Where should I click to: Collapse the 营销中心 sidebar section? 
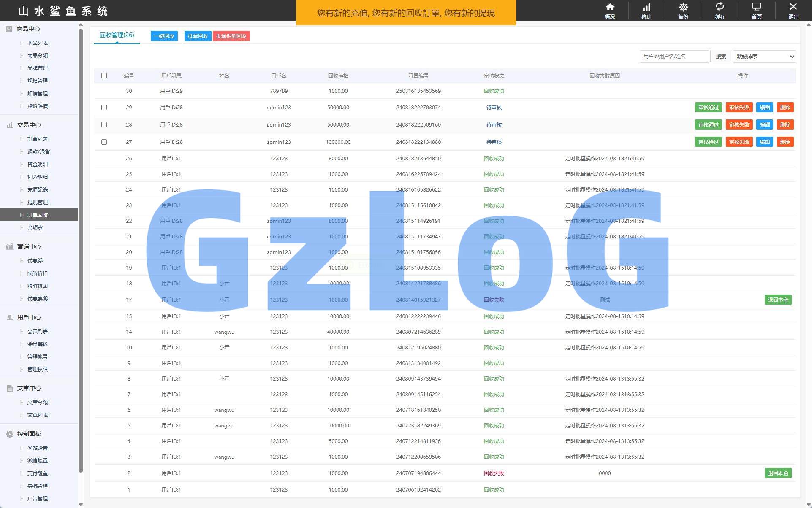29,246
